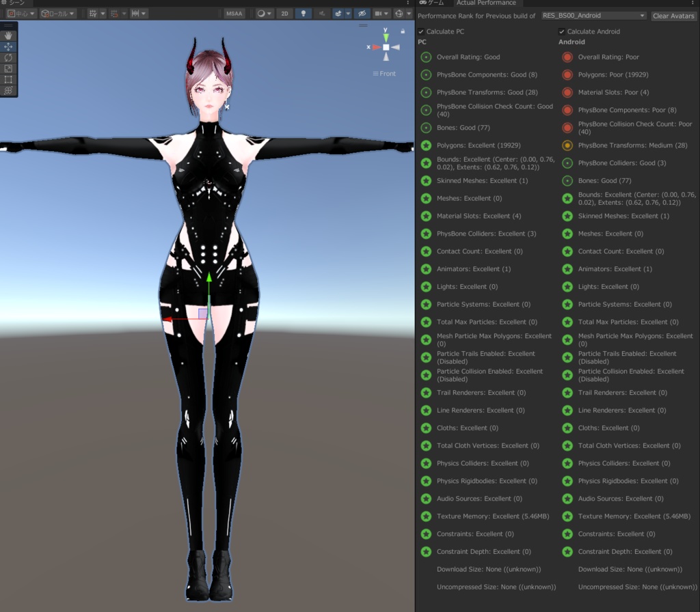Switch to the ゲーム game tab

432,3
